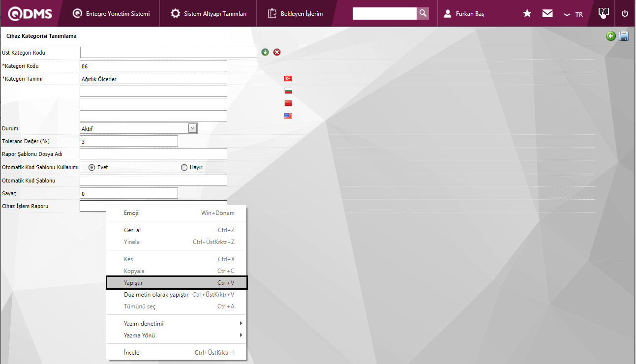Image resolution: width=636 pixels, height=364 pixels.
Task: Save using the floppy disk icon
Action: (x=624, y=36)
